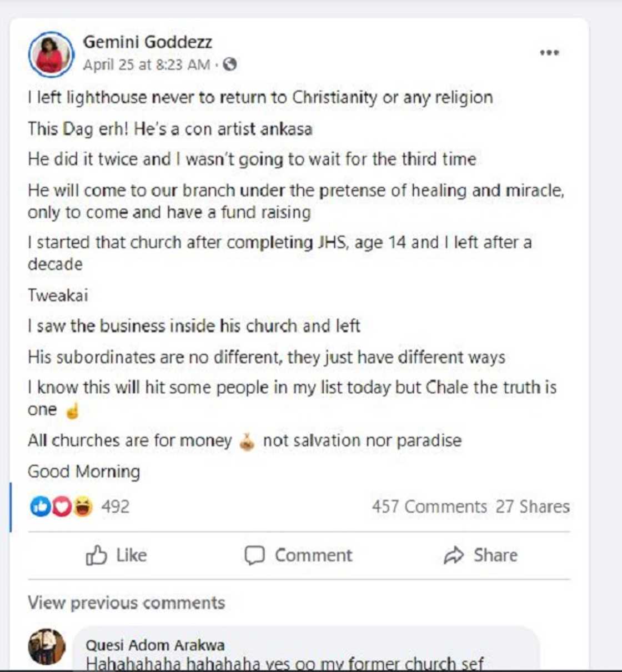Click the Love heart reaction icon
The image size is (622, 672).
[x=62, y=506]
